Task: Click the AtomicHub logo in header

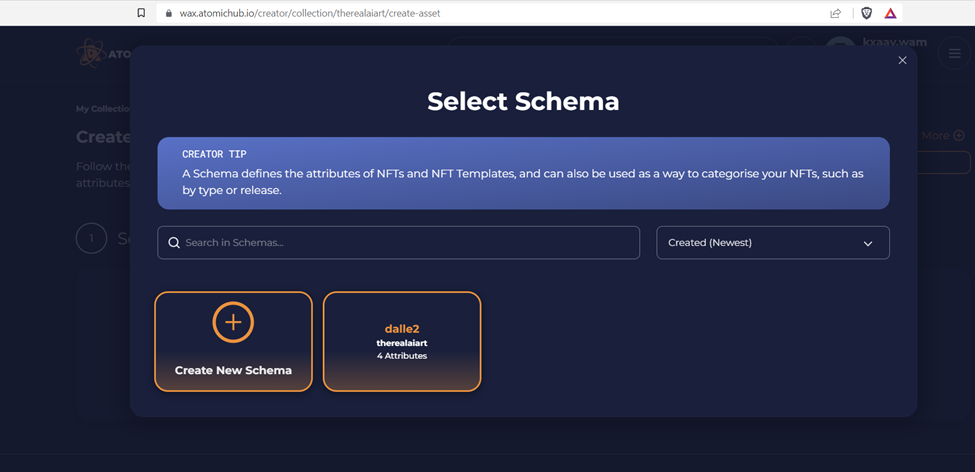Action: click(x=103, y=53)
